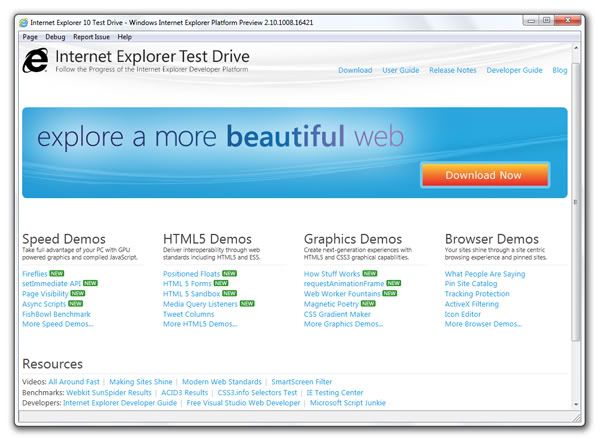This screenshot has width=600, height=440.
Task: Open the setImmediate API demo
Action: (51, 284)
